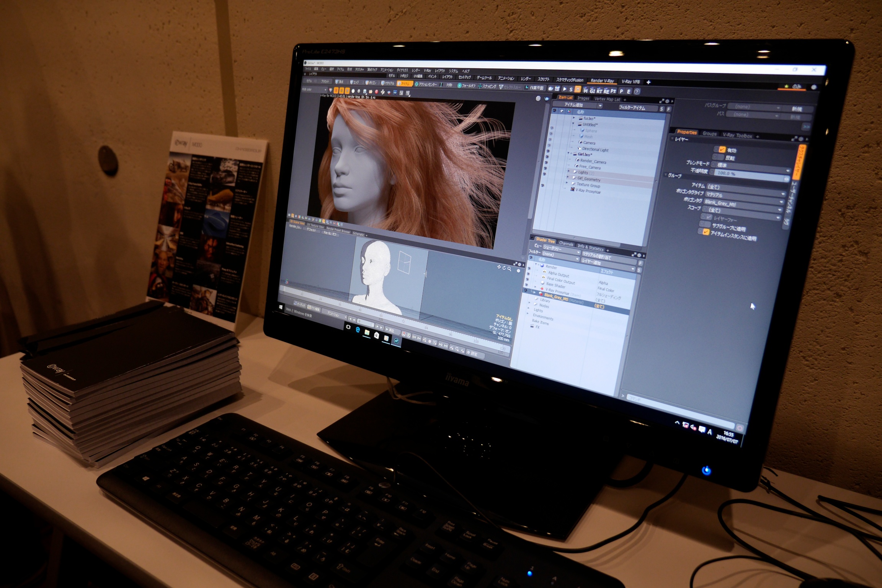The height and width of the screenshot is (588, 882).
Task: Open the Store app from the taskbar
Action: [x=376, y=335]
